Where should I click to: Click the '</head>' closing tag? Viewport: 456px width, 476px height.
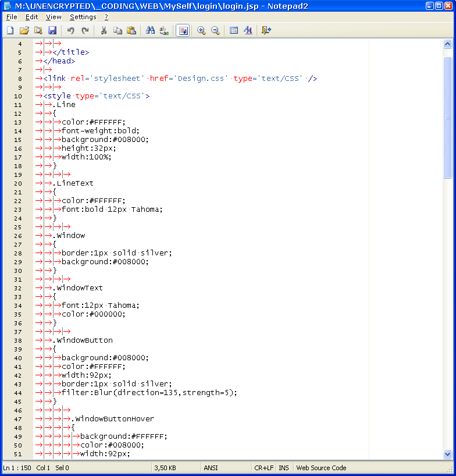(59, 61)
